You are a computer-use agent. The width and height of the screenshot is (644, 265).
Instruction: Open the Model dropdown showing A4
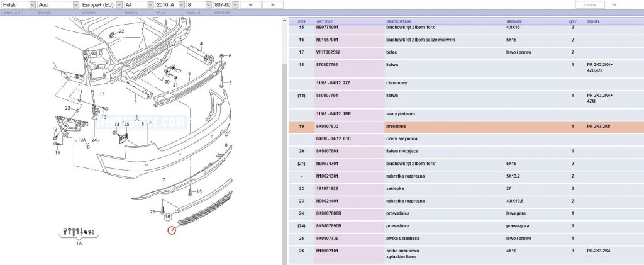click(x=138, y=5)
